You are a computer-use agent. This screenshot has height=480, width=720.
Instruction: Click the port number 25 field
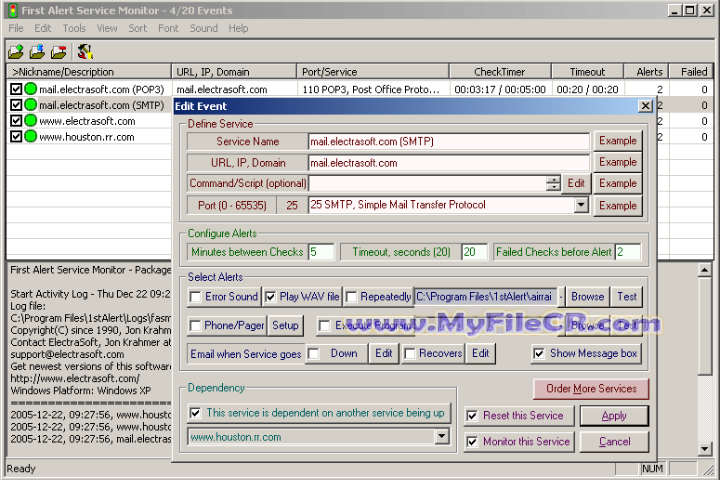292,205
